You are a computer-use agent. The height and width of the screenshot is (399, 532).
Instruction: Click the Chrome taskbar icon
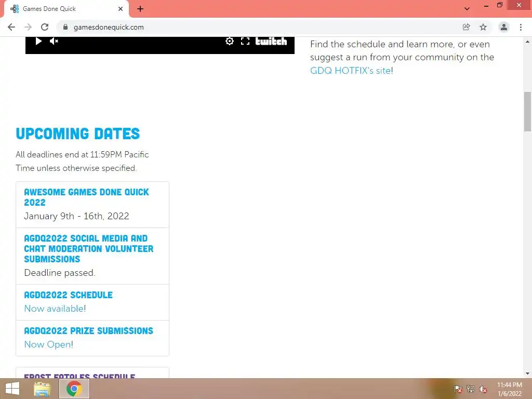(x=74, y=389)
